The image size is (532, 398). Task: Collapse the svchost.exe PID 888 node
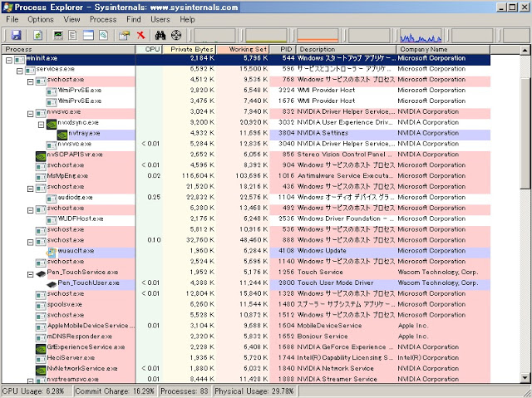pyautogui.click(x=30, y=243)
